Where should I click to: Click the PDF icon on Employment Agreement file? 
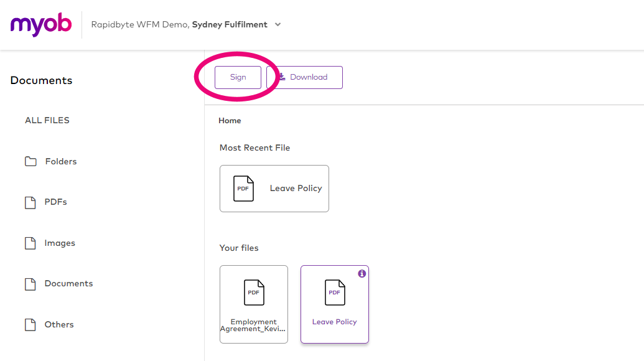tap(254, 293)
